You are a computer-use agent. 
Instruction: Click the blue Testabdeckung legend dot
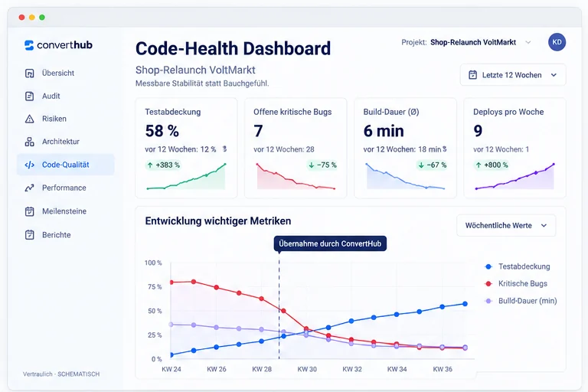488,266
